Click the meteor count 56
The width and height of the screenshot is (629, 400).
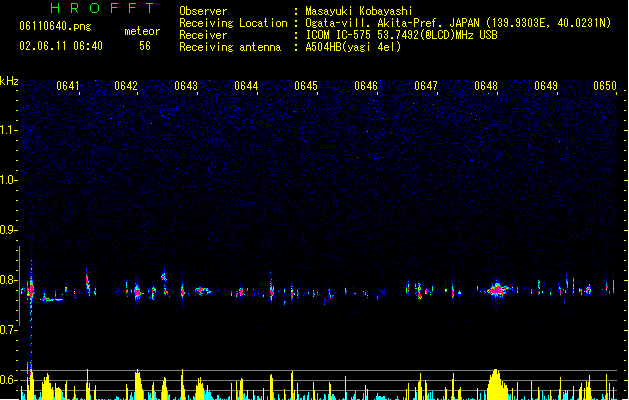145,46
